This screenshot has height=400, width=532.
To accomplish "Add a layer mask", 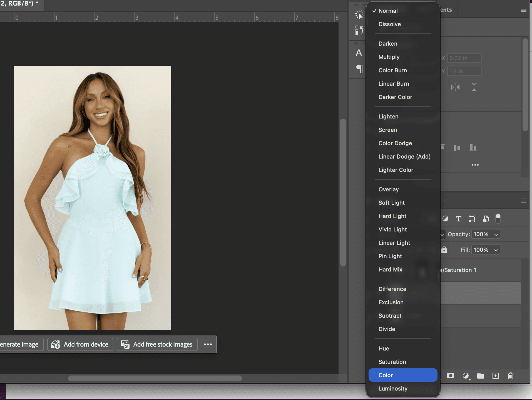I will pos(451,376).
